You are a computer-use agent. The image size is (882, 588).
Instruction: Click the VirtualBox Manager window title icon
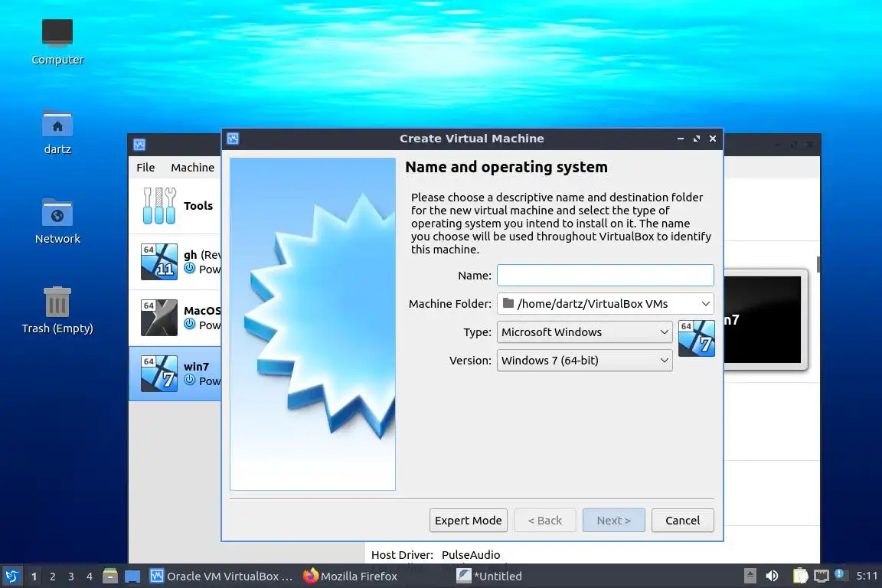tap(139, 145)
